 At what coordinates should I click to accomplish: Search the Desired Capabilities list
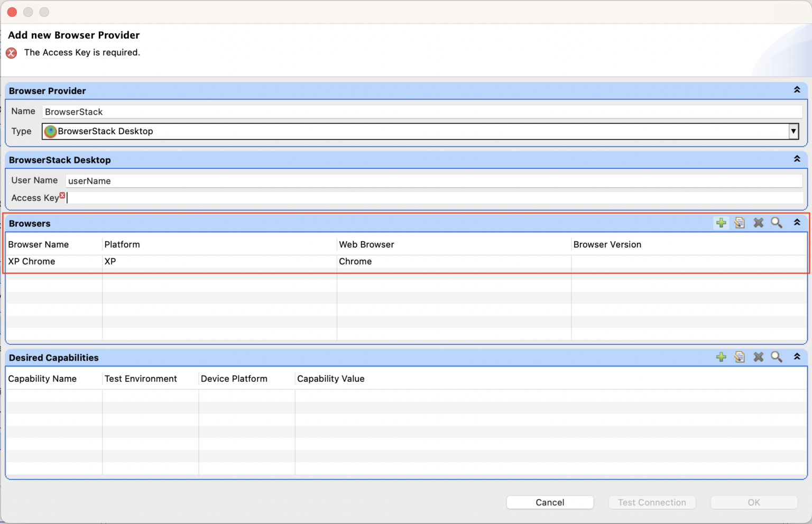pyautogui.click(x=777, y=357)
